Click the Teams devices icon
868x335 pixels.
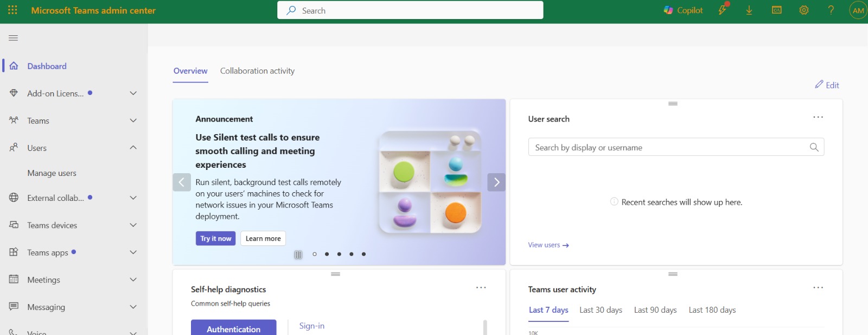tap(14, 225)
